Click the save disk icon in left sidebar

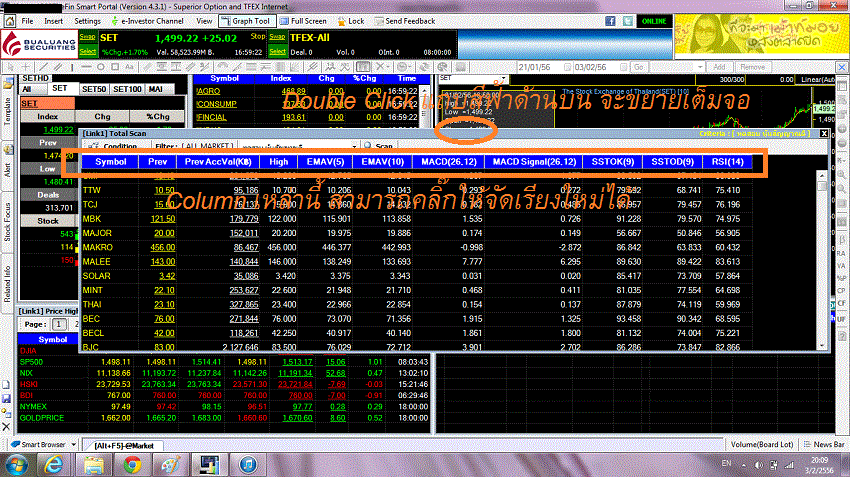coord(6,399)
